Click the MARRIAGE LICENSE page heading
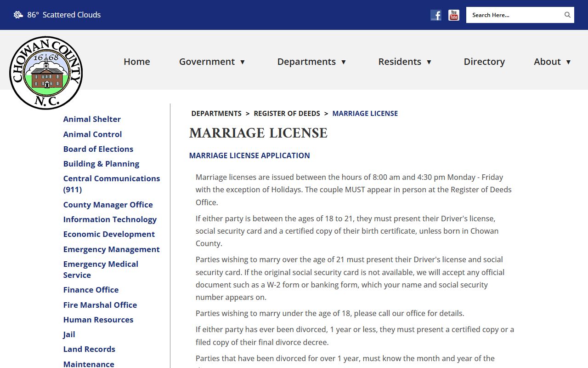 pyautogui.click(x=258, y=133)
